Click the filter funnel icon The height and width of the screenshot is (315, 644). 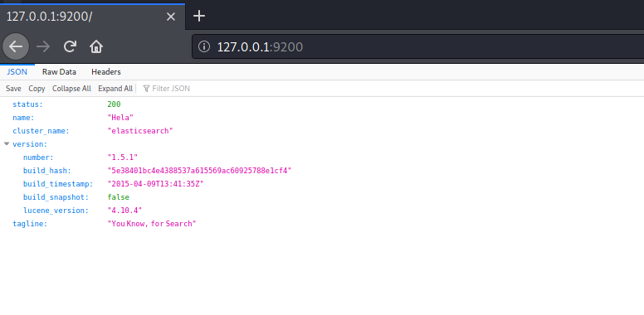pos(146,89)
